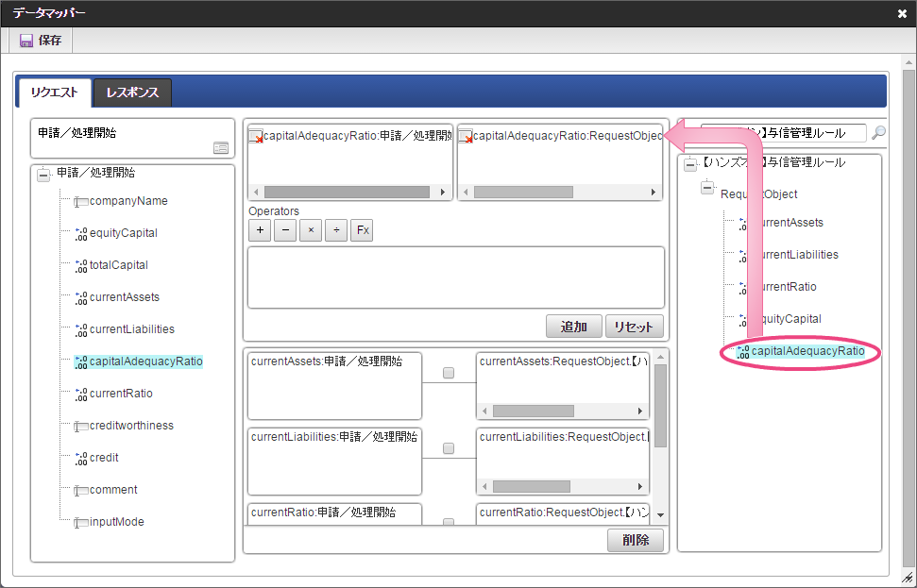Select creditworthiness in the left tree
The width and height of the screenshot is (917, 588).
click(131, 426)
